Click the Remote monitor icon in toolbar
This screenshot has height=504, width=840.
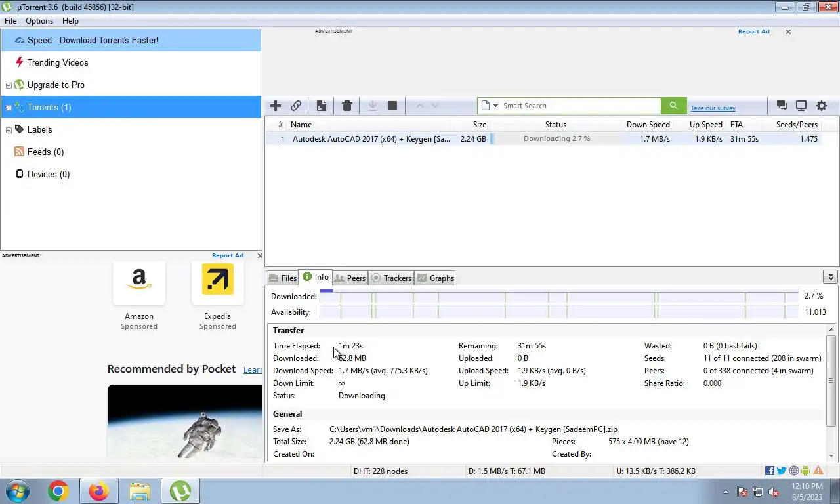click(801, 106)
